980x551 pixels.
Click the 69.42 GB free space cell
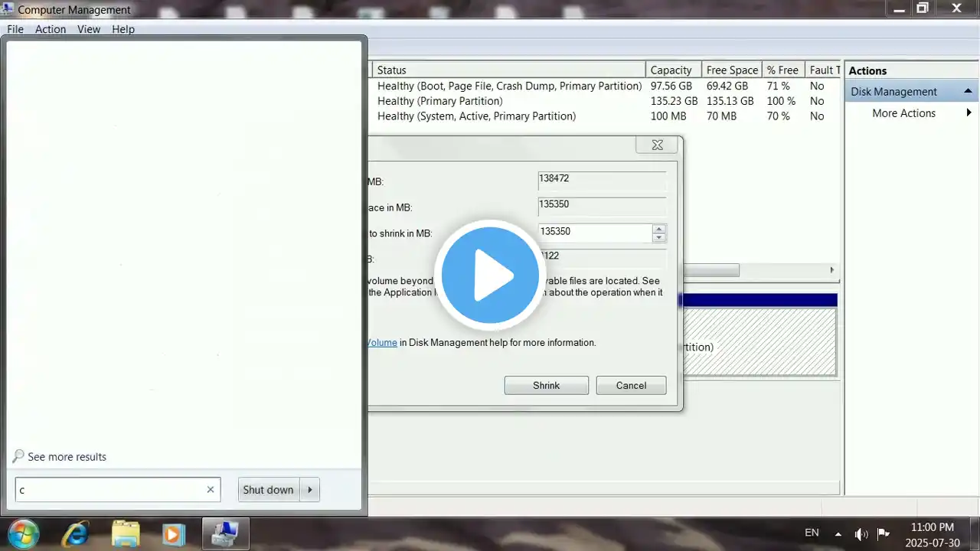pos(727,86)
